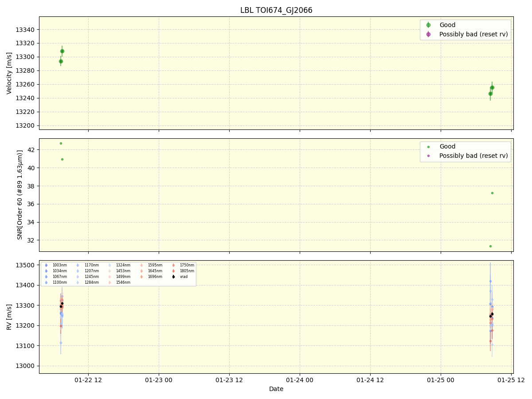Click the 1284nm legend marker
This screenshot has height=399, width=532.
click(78, 282)
